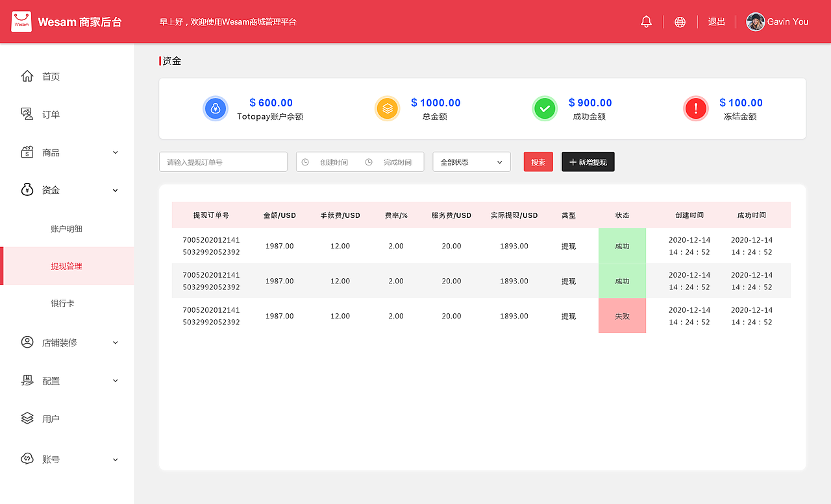Click the Gavin You avatar photo

[x=755, y=22]
